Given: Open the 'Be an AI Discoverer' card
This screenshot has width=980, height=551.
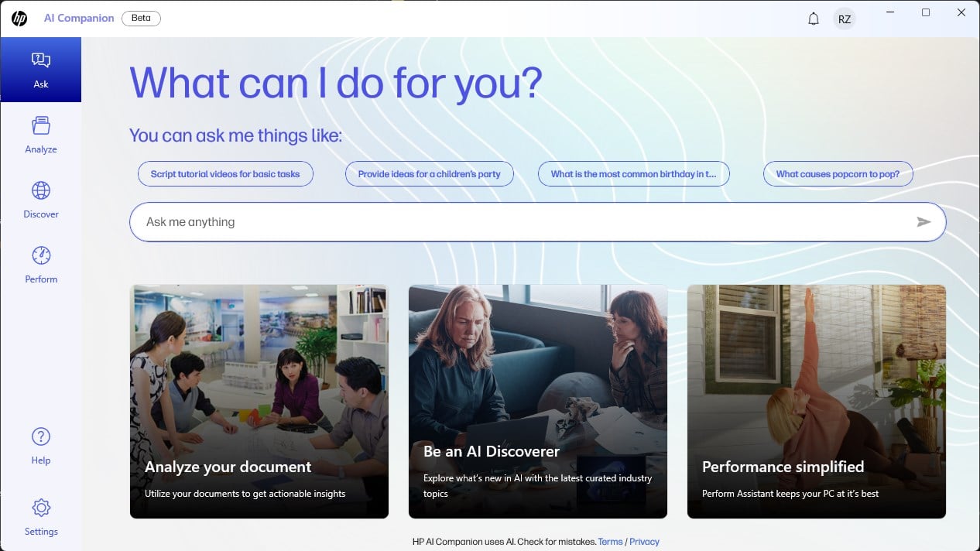Looking at the screenshot, I should (538, 402).
